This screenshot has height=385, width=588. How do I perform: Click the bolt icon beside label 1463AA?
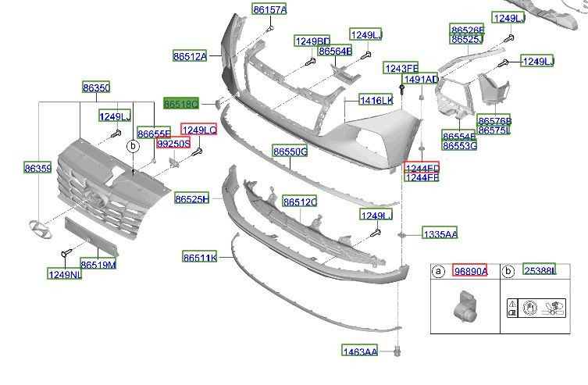397,351
